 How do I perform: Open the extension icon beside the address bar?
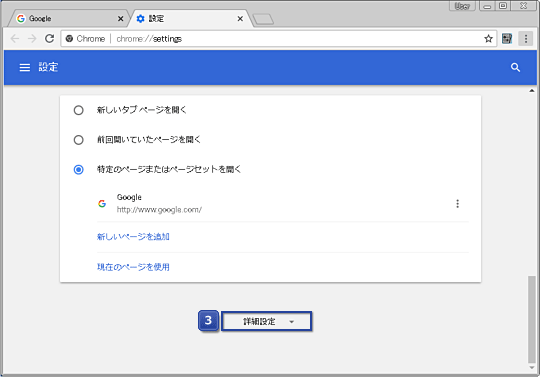507,39
